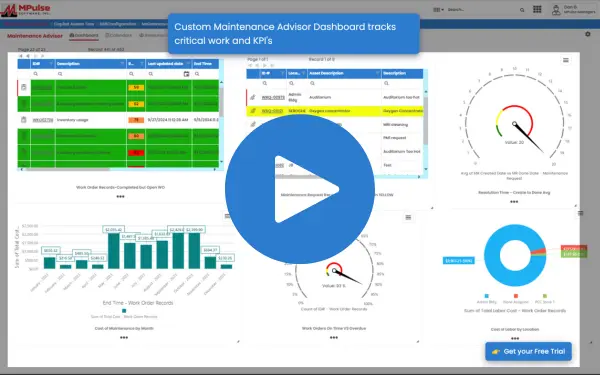Open edit icon of Auditorium request row
This screenshot has height=375, width=600.
(253, 98)
